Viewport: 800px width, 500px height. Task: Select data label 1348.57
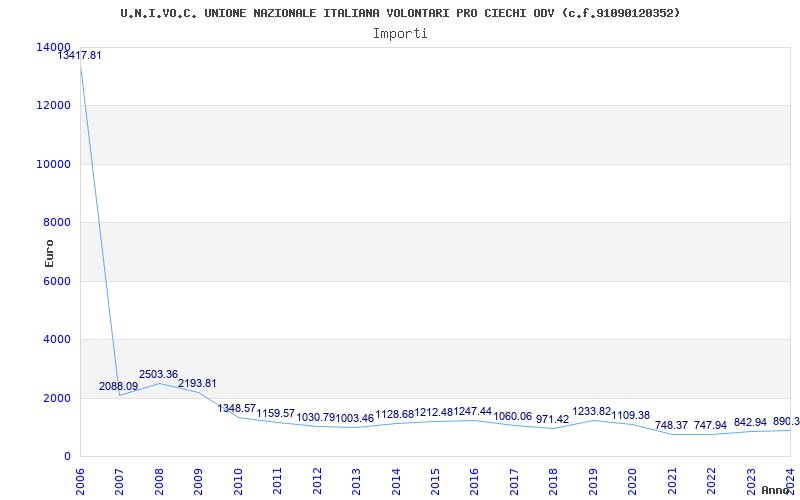237,408
